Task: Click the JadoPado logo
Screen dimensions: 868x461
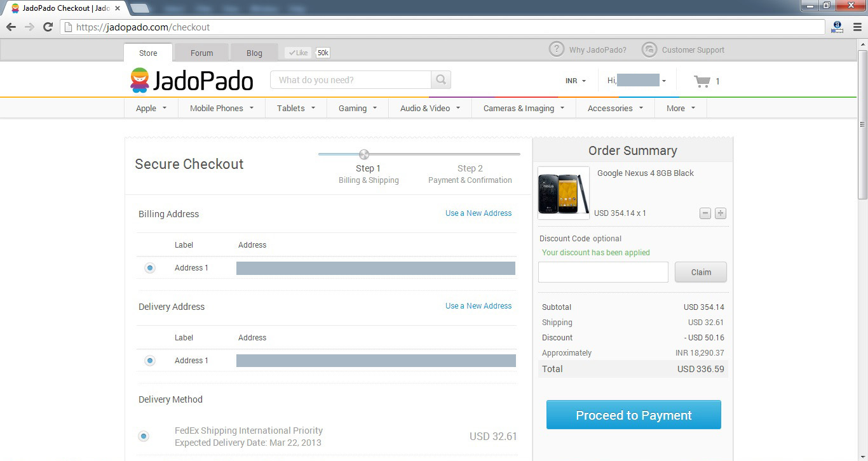Action: click(192, 81)
